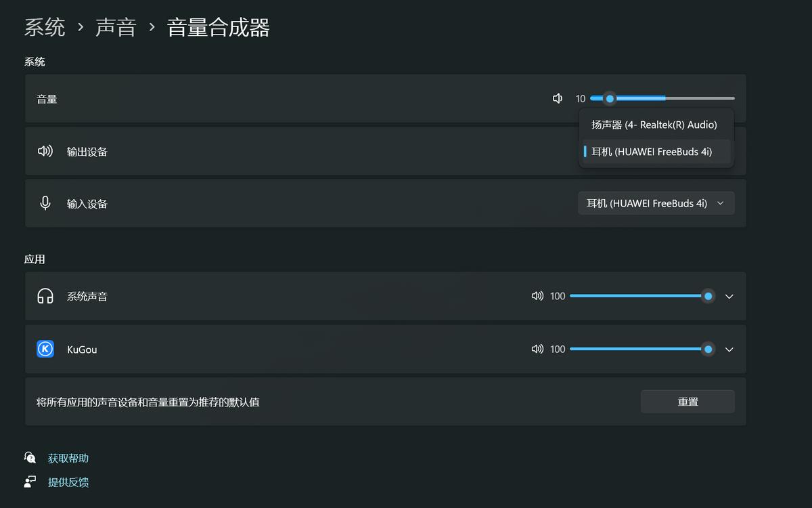Click the KuGou application icon
812x508 pixels.
[x=45, y=349]
